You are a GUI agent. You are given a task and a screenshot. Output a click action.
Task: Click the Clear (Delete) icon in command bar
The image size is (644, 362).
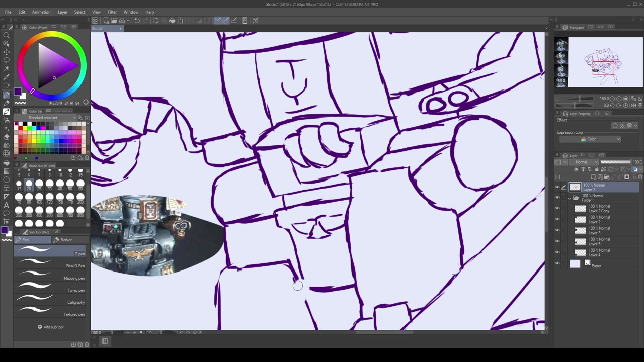click(x=156, y=21)
